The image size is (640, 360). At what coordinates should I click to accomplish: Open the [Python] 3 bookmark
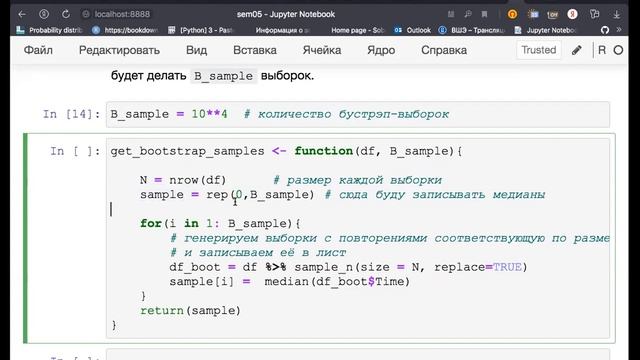(200, 30)
